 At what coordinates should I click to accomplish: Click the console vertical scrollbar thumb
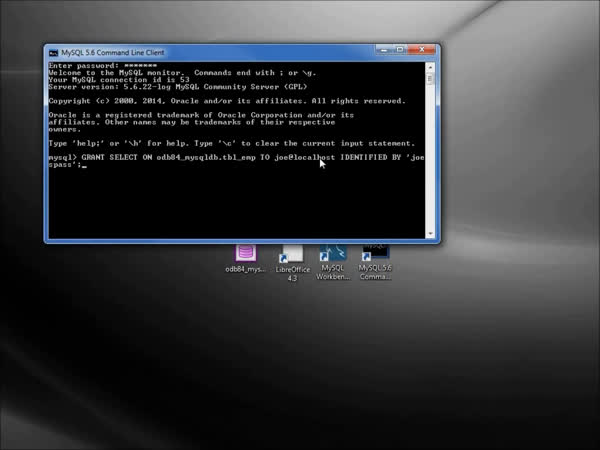(x=430, y=78)
